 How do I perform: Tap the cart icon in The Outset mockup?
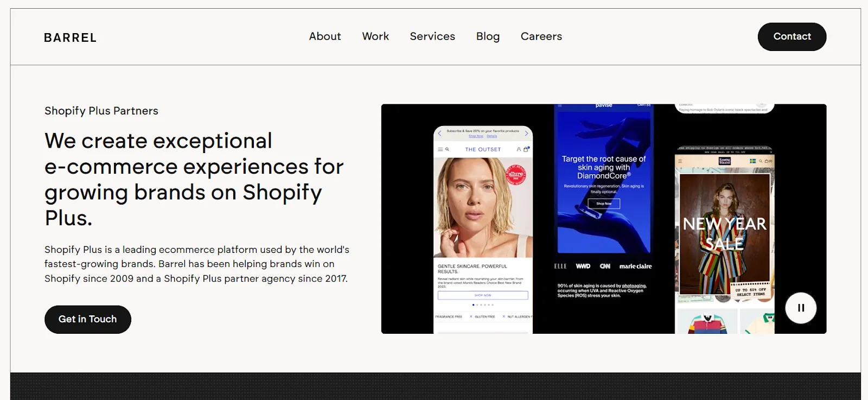coord(526,149)
